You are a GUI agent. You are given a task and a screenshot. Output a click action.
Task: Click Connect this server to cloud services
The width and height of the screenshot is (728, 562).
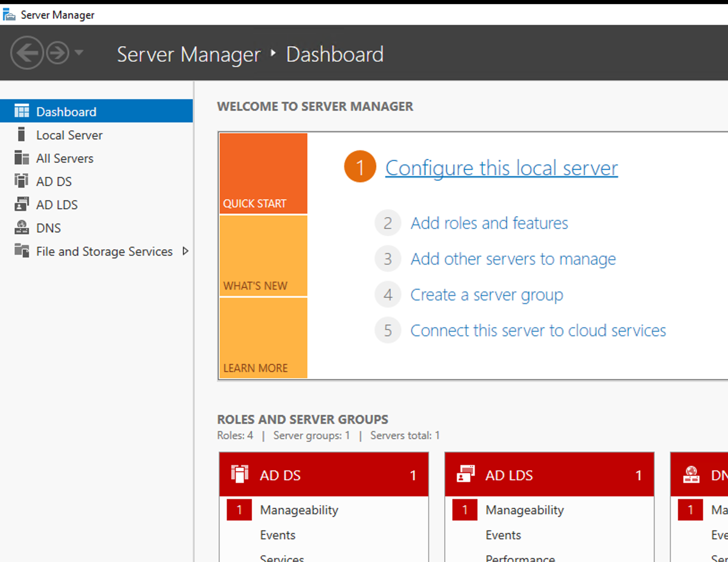[x=538, y=331]
